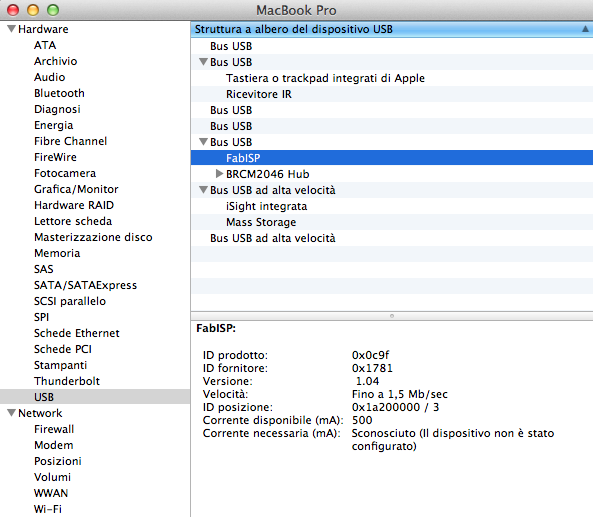Click the split pane divider handle
Viewport: 593px width, 517px height.
[392, 316]
